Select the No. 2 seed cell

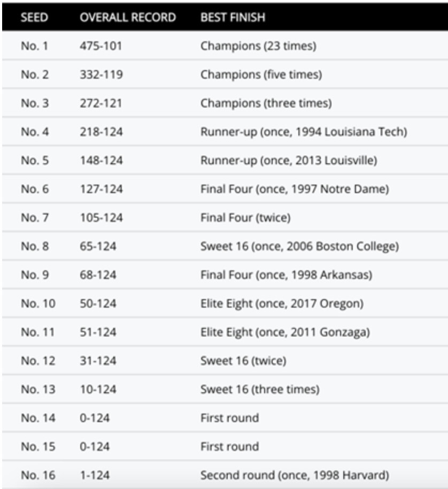coord(35,74)
